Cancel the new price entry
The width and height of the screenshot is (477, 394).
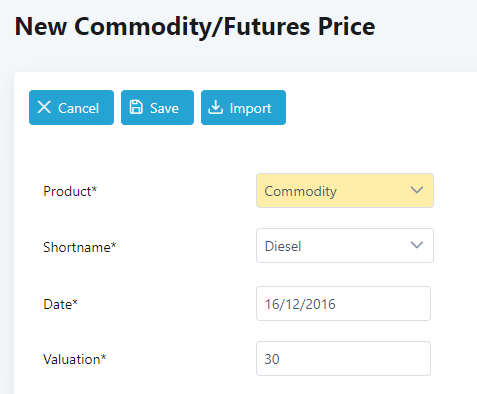tap(71, 107)
